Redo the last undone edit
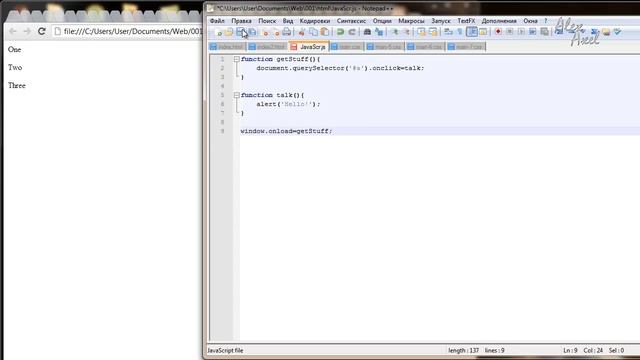This screenshot has width=640, height=360. point(352,32)
